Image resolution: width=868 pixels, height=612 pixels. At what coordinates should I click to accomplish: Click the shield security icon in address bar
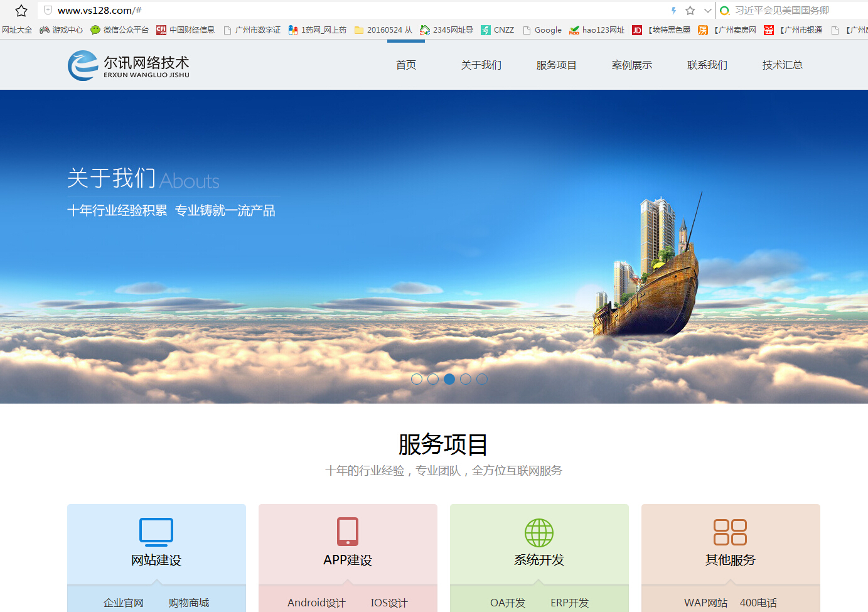[x=48, y=10]
